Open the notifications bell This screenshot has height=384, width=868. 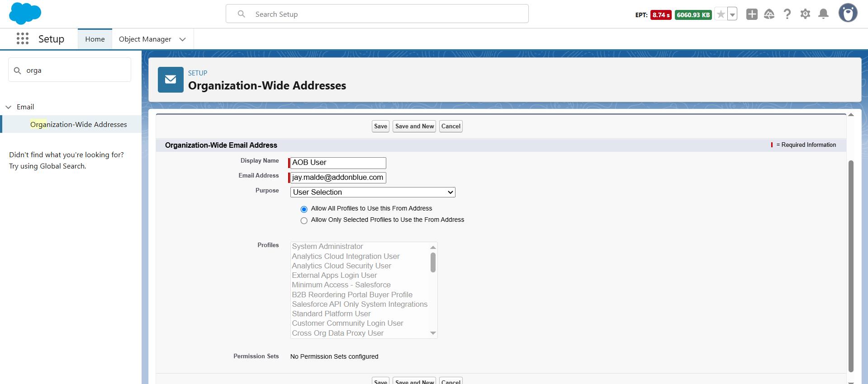[824, 14]
